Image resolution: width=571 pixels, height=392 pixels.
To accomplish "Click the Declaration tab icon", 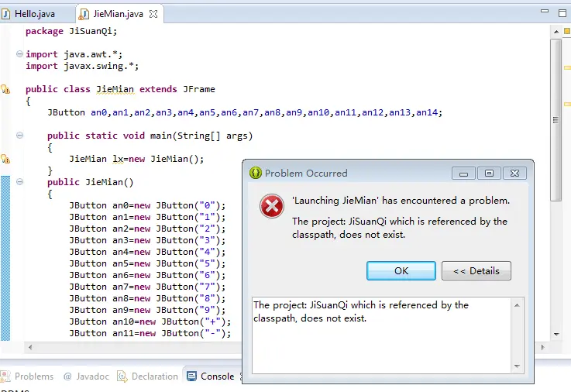I will [122, 377].
